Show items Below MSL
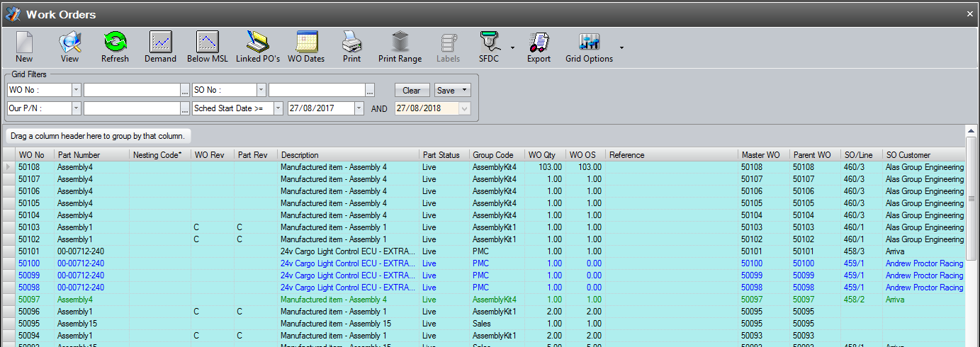This screenshot has width=980, height=347. [x=208, y=47]
